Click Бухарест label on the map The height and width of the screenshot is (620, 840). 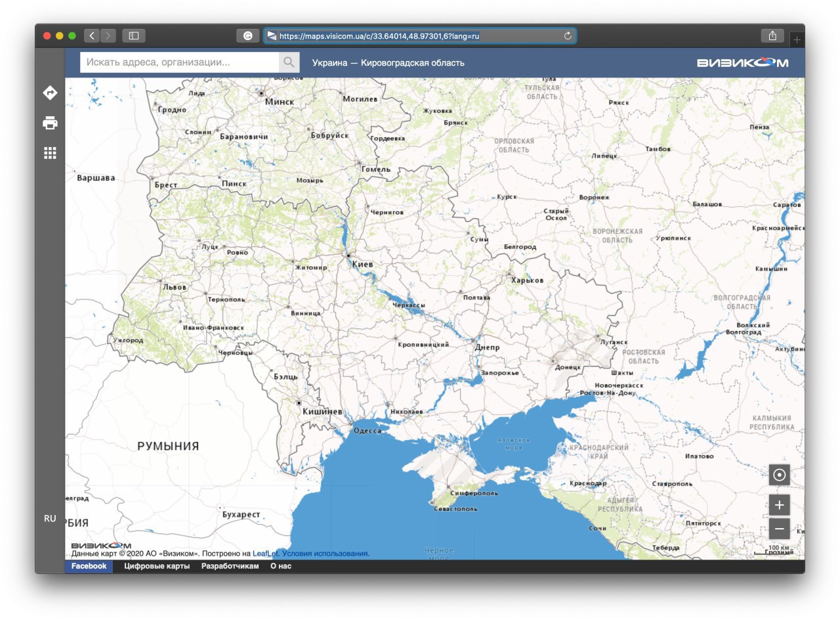pyautogui.click(x=241, y=515)
